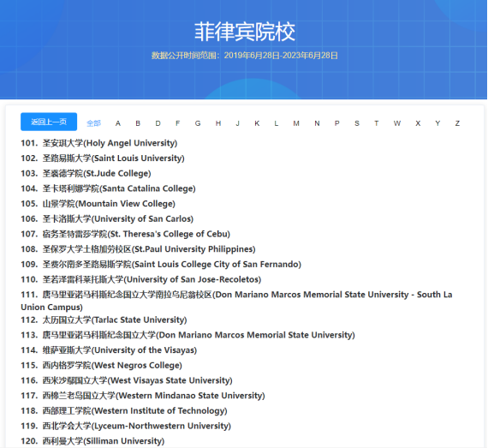Screen dimensions: 488x448
Task: Choose the letter X filter
Action: coord(418,123)
